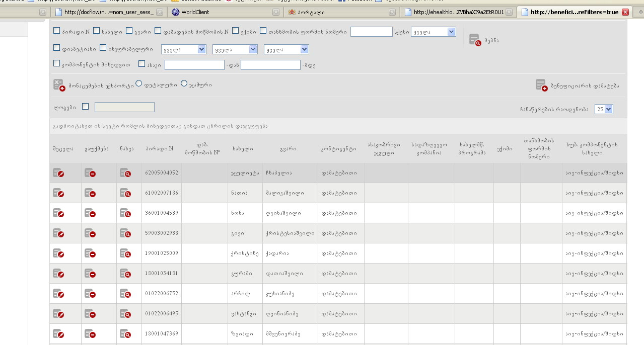644x345 pixels.
Task: Click the age 'from' input field
Action: tap(194, 65)
